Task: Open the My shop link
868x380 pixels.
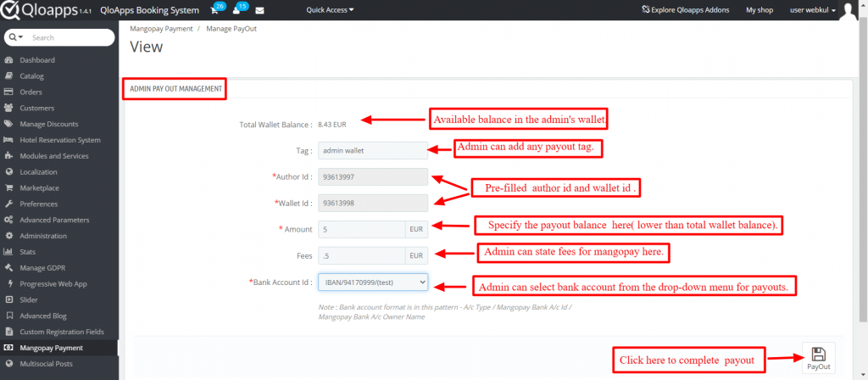Action: (x=759, y=10)
